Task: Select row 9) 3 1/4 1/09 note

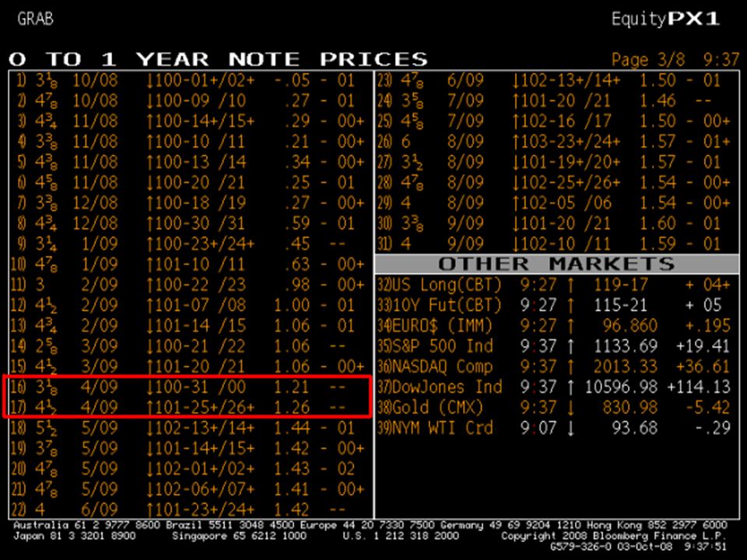Action: point(191,243)
